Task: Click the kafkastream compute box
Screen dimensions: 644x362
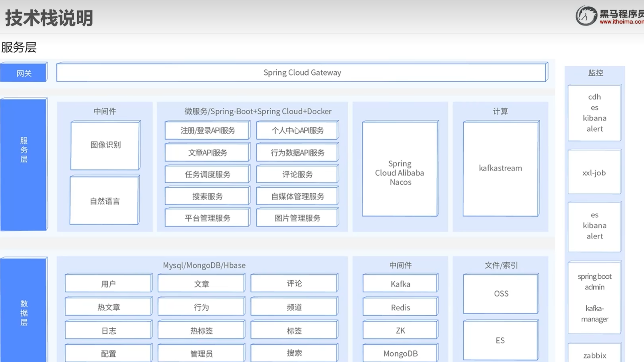Action: point(500,168)
